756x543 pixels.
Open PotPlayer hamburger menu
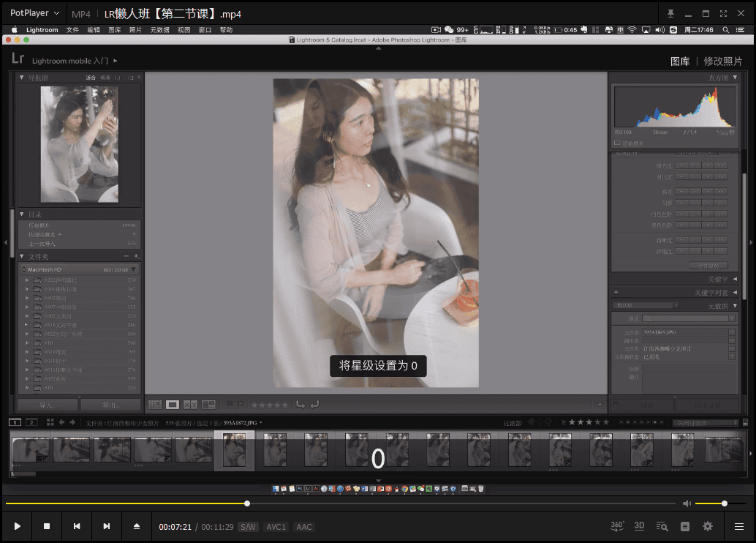[738, 527]
